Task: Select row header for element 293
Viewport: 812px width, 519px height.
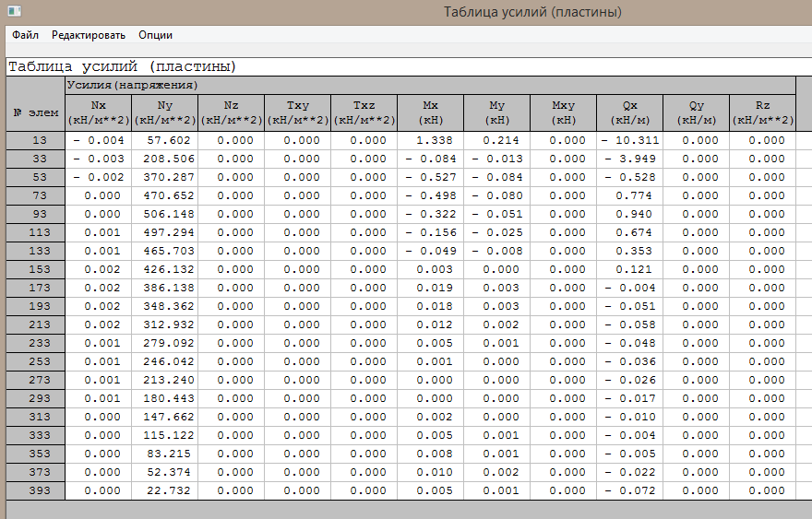Action: tap(36, 398)
